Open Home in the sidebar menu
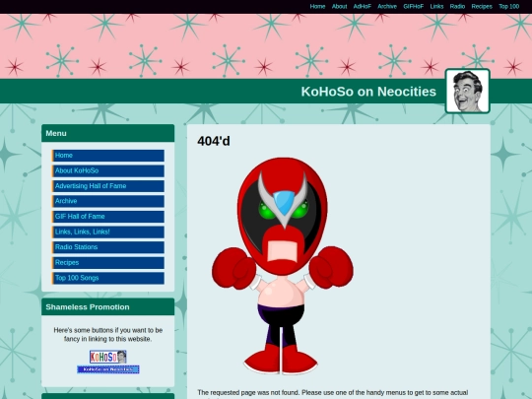Image resolution: width=532 pixels, height=399 pixels. 108,156
